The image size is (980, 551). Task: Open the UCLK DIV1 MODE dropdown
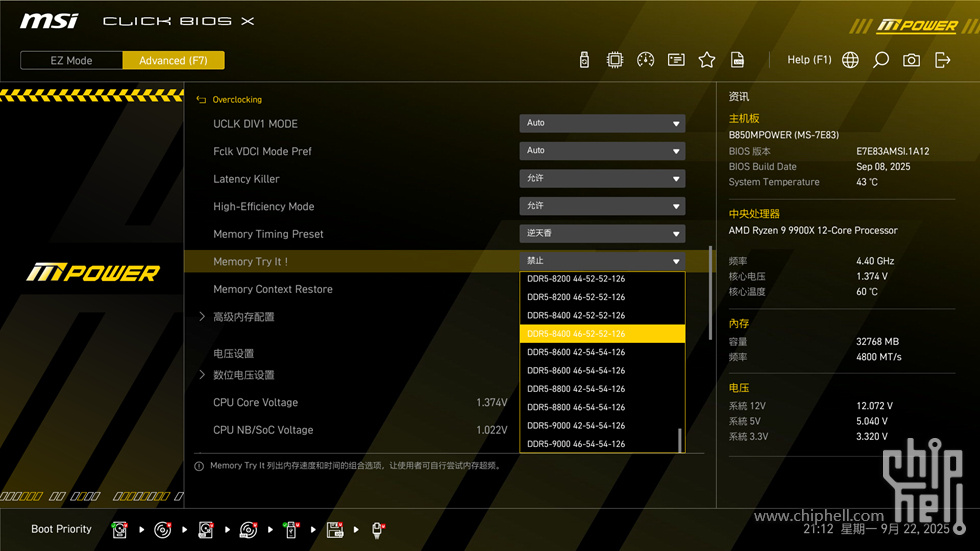pos(602,123)
